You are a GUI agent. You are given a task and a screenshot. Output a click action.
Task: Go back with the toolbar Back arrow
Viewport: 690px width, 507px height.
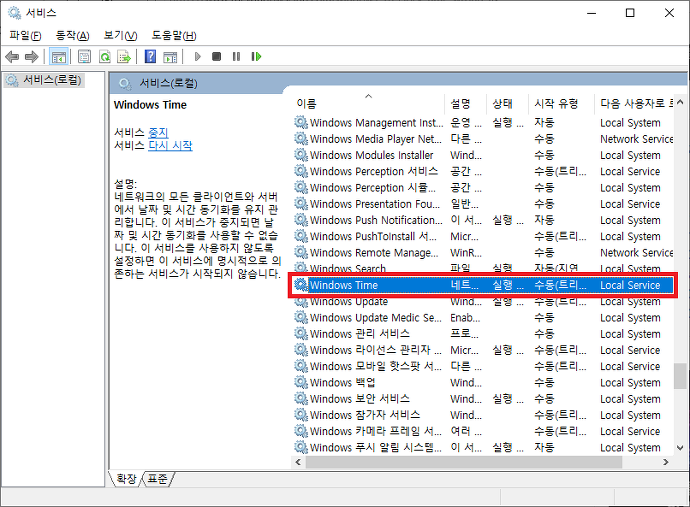(x=12, y=57)
